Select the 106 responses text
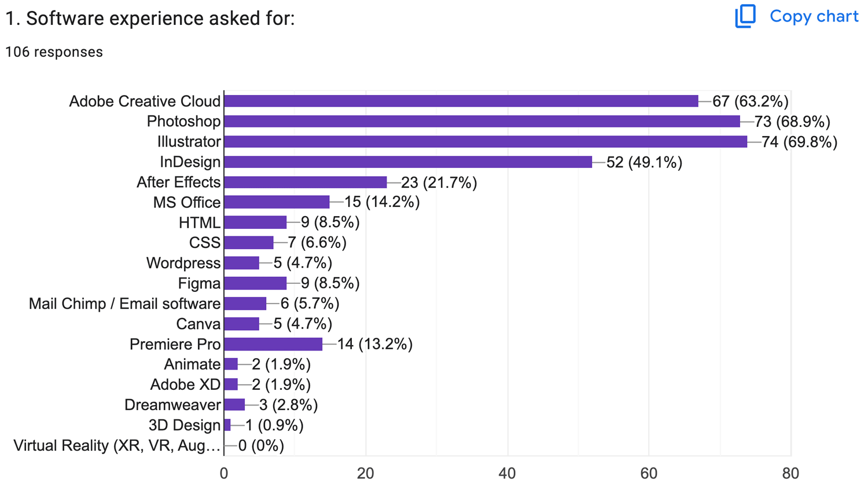Screen dimensions: 868x486 (53, 52)
